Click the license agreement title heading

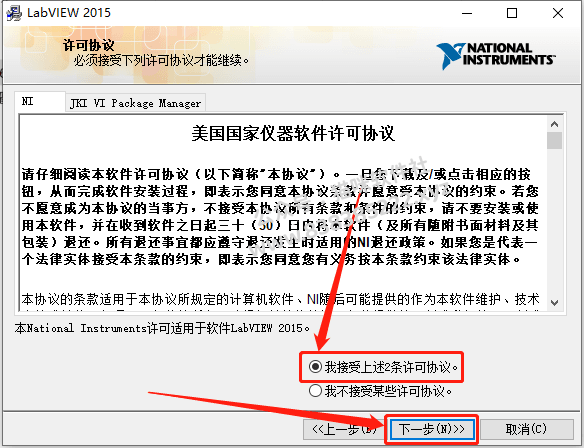pyautogui.click(x=293, y=133)
